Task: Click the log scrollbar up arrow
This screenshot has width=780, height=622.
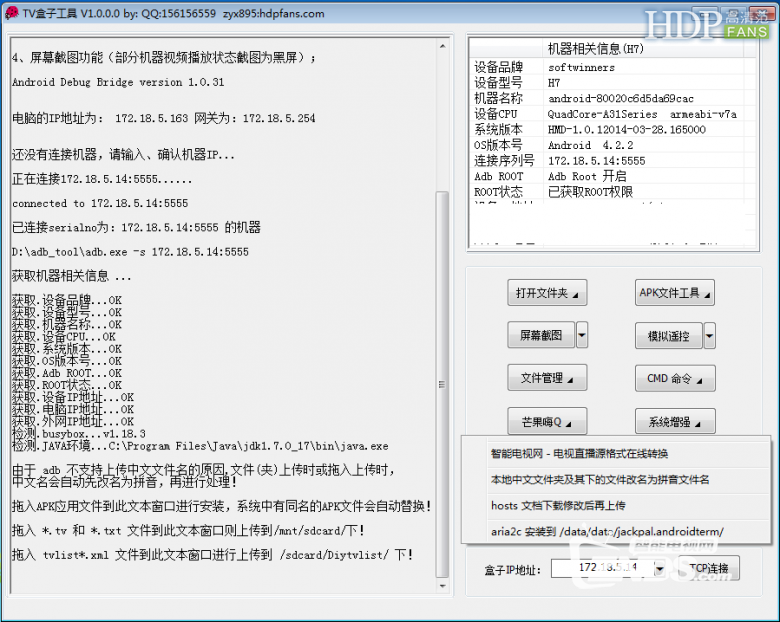Action: point(442,46)
